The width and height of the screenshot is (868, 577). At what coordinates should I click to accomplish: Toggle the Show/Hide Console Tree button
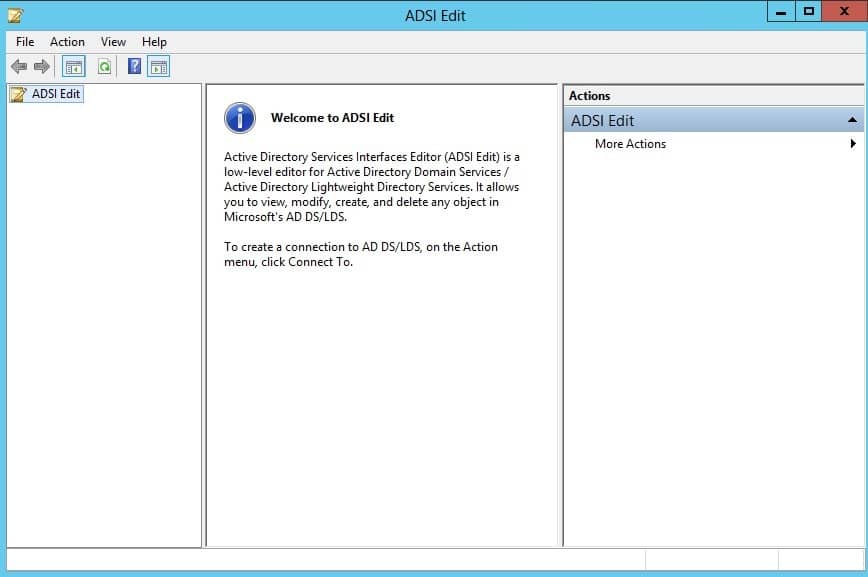coord(73,67)
